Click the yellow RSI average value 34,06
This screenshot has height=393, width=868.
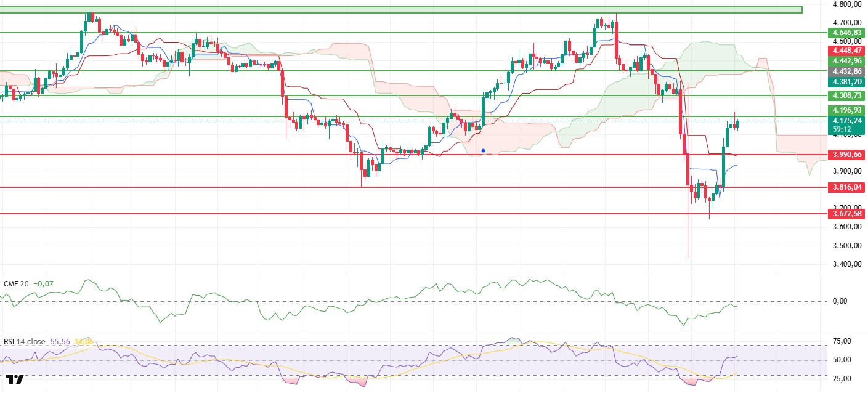tap(83, 341)
